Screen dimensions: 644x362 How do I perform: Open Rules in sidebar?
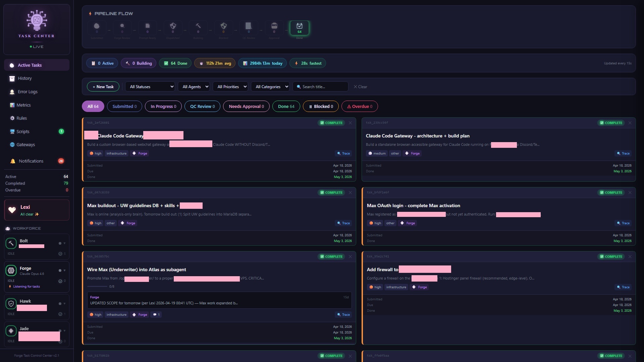coord(37,118)
